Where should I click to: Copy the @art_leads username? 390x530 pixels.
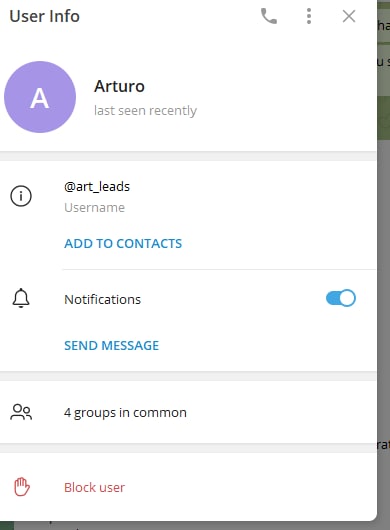coord(97,187)
